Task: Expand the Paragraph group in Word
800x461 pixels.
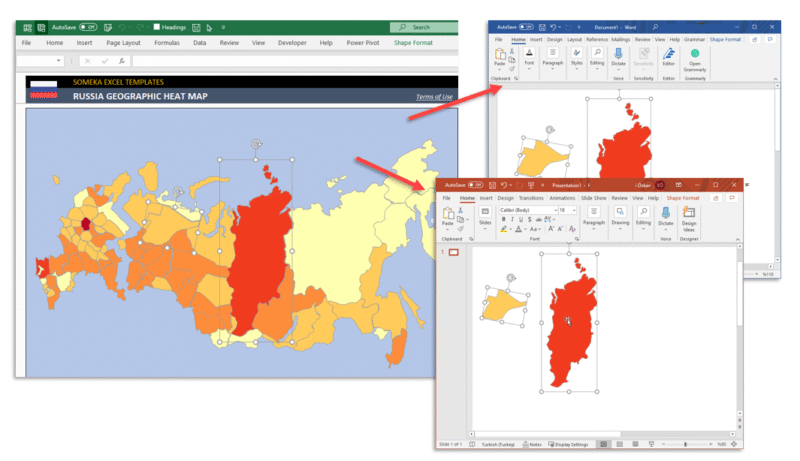Action: tap(553, 57)
